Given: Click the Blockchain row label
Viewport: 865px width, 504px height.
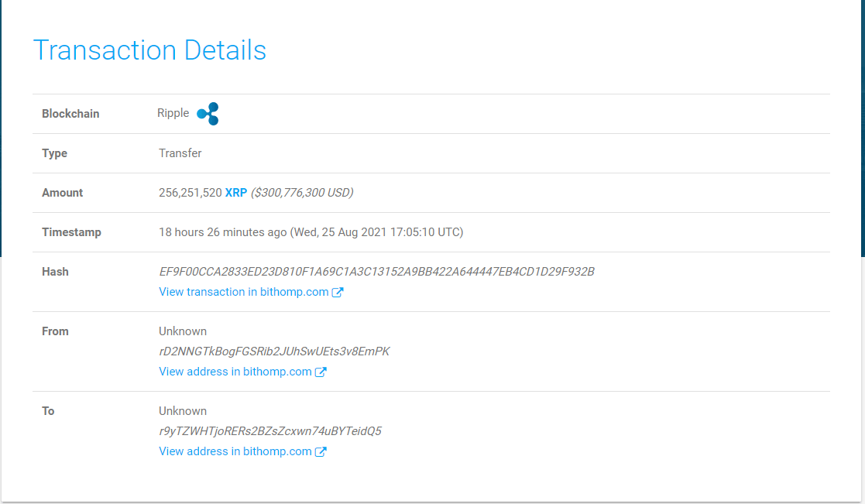Looking at the screenshot, I should (x=70, y=114).
